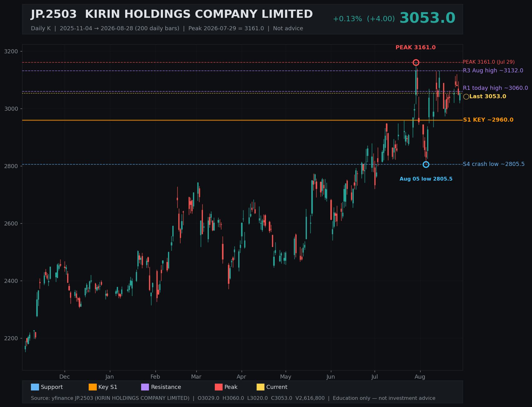532x407 pixels.
Task: Select the orange Key S1 legend swatch
Action: (x=93, y=387)
